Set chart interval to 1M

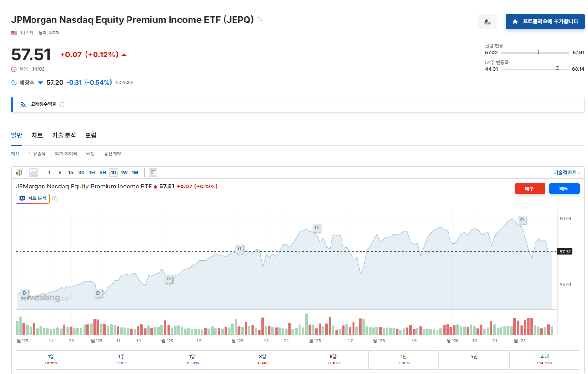[x=135, y=173]
